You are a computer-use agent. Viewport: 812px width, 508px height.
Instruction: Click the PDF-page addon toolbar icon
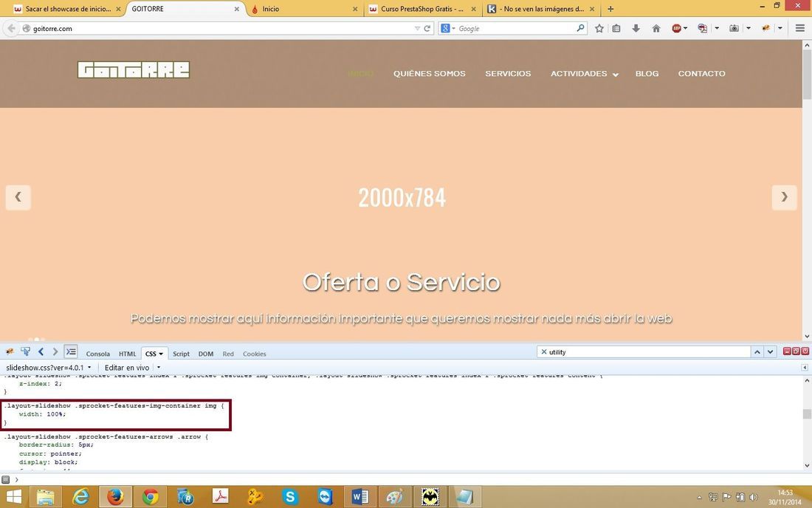tap(703, 29)
